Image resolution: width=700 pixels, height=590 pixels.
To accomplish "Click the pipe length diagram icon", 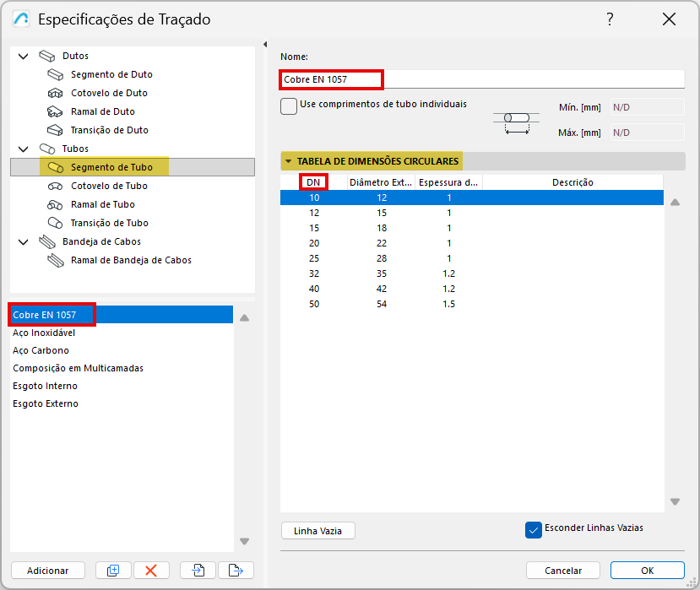I will pyautogui.click(x=517, y=122).
